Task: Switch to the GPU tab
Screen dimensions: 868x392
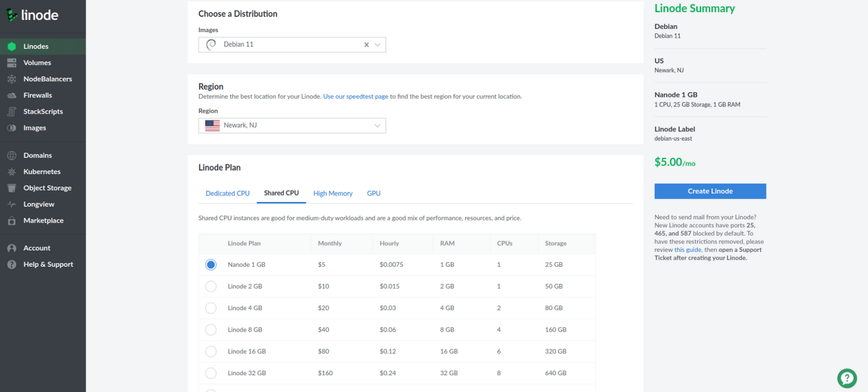Action: (x=374, y=194)
